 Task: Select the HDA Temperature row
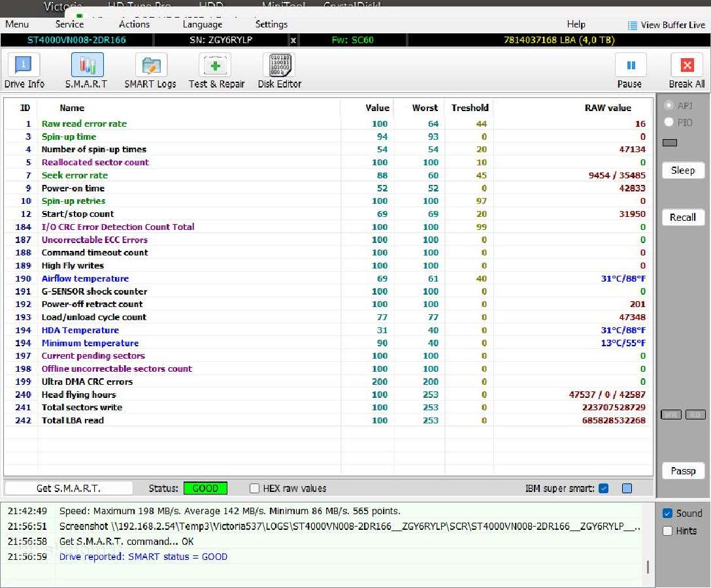point(328,331)
